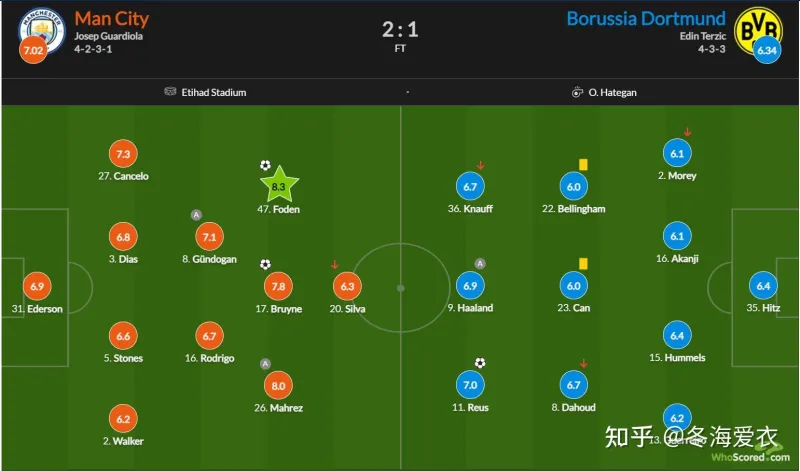The height and width of the screenshot is (471, 800).
Task: Click the yellow card above Bellingham
Action: (x=583, y=164)
